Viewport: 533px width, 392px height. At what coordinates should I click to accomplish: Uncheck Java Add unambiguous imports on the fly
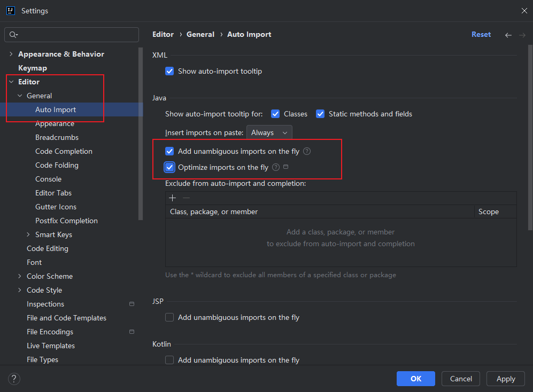pos(169,151)
